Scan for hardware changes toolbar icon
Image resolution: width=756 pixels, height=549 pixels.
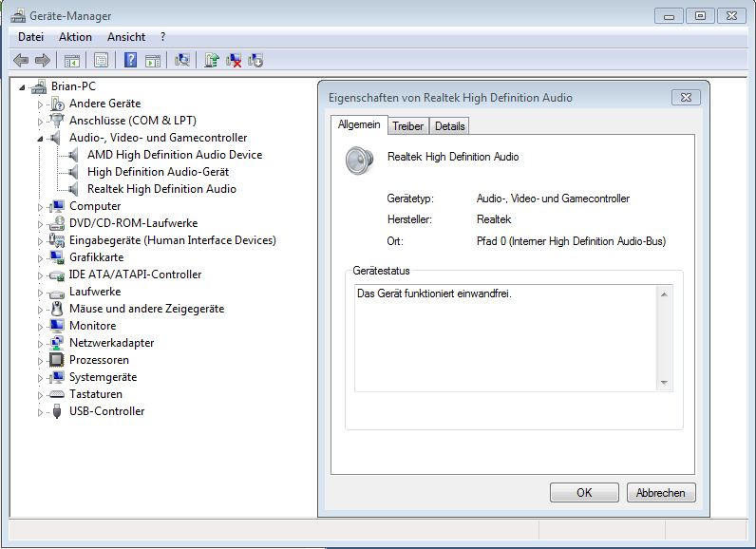coord(182,60)
